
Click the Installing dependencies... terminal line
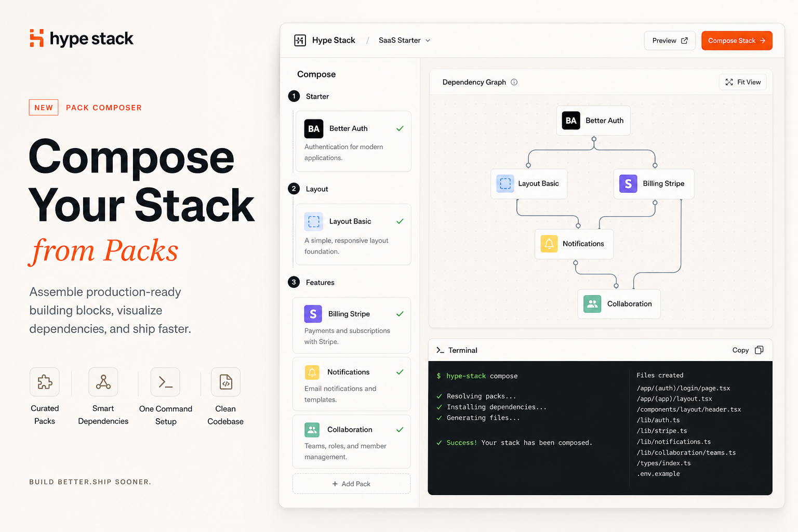pyautogui.click(x=491, y=407)
